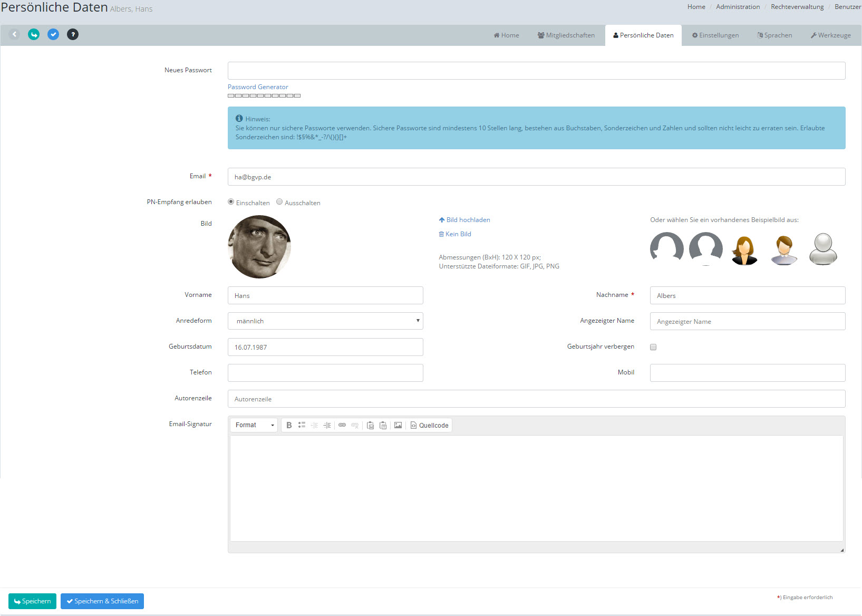
Task: Click the teal save arrow icon in toolbar
Action: tap(34, 34)
